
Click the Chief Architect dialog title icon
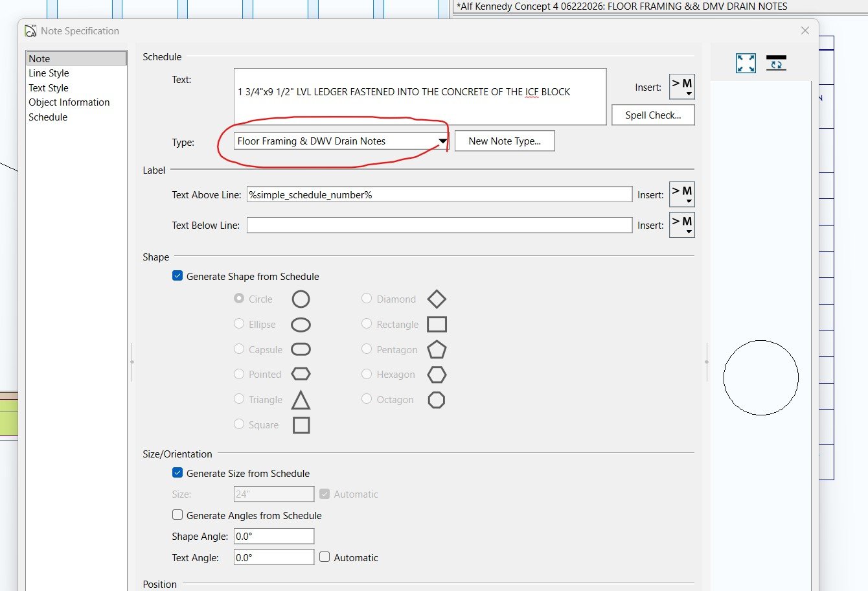[30, 30]
